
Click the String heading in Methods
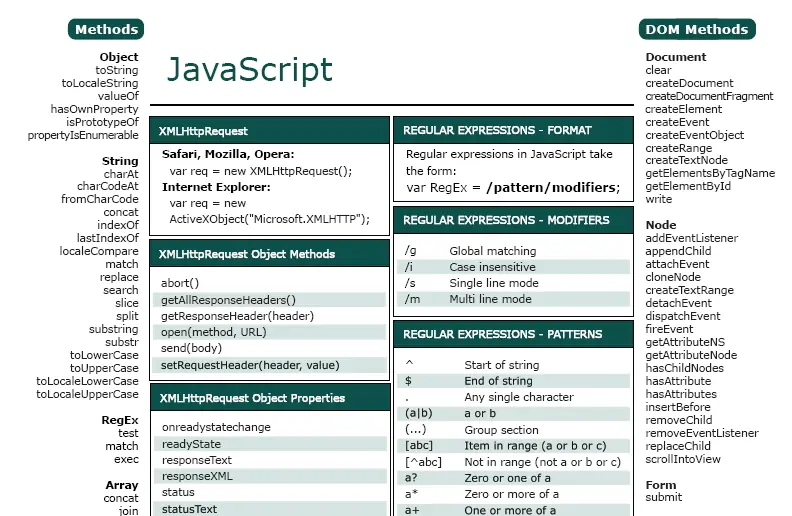120,161
